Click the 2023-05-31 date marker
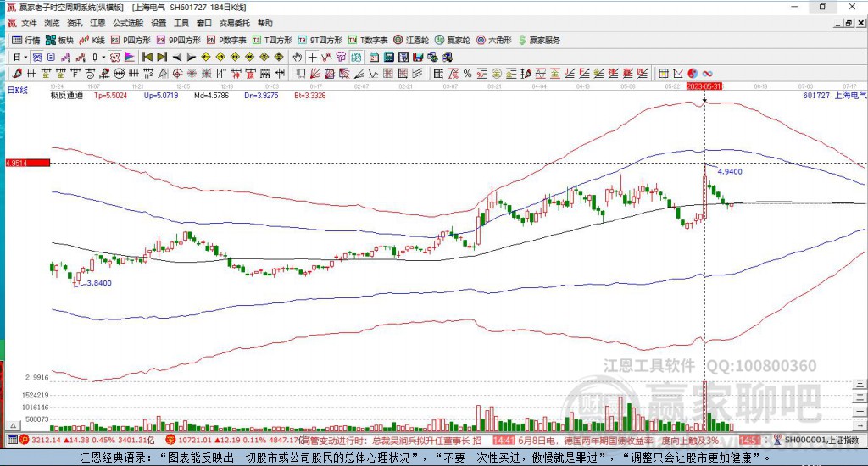868x466 pixels. 704,86
